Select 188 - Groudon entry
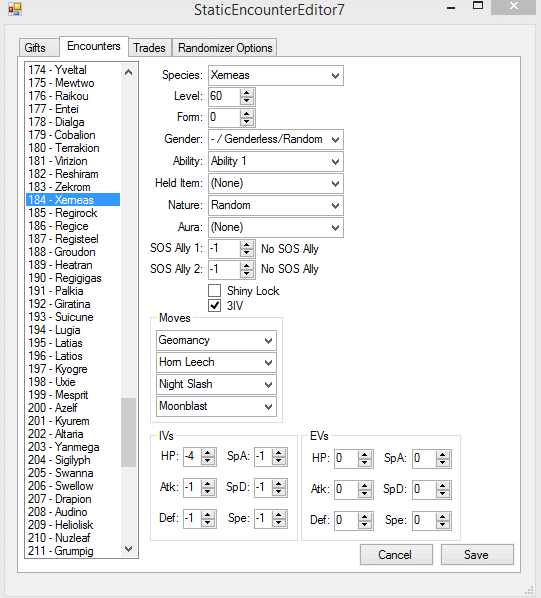541x598 pixels. coord(73,252)
